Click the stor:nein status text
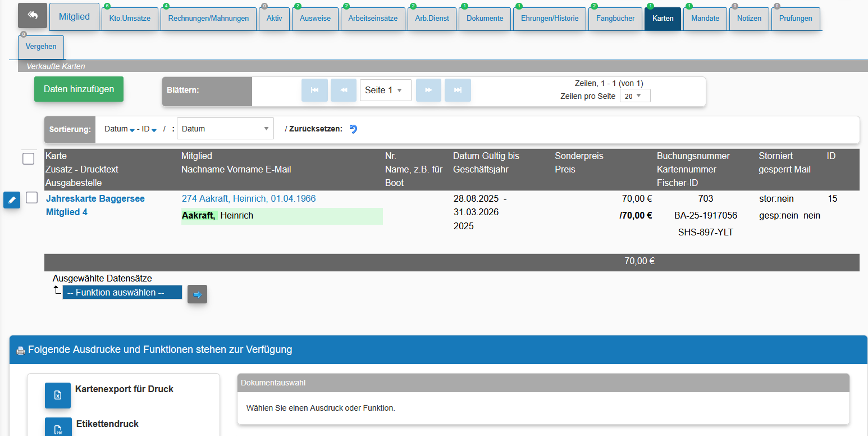 [776, 199]
